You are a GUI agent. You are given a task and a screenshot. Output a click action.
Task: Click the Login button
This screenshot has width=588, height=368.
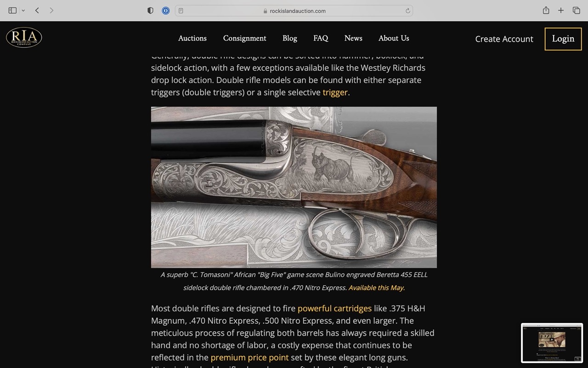click(x=563, y=39)
